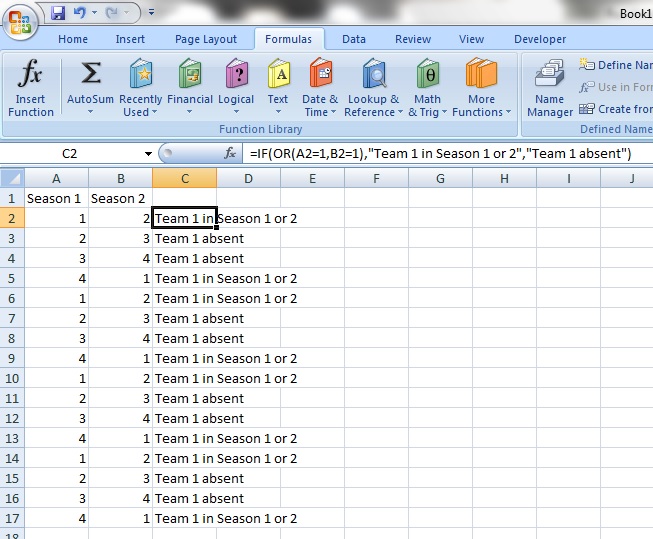Viewport: 653px width, 539px height.
Task: Switch to the Developer tab
Action: coord(540,39)
